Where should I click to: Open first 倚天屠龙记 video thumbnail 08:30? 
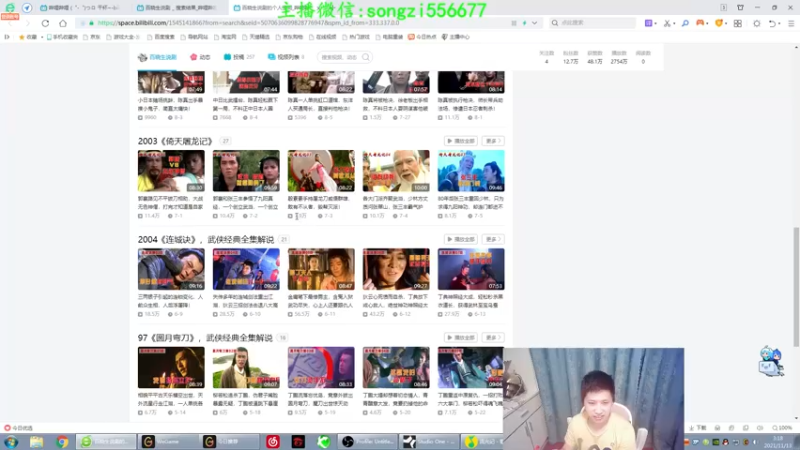point(171,171)
